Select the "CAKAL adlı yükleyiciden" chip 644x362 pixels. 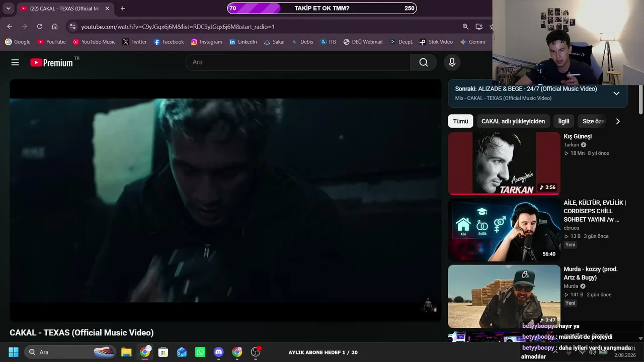pyautogui.click(x=513, y=121)
